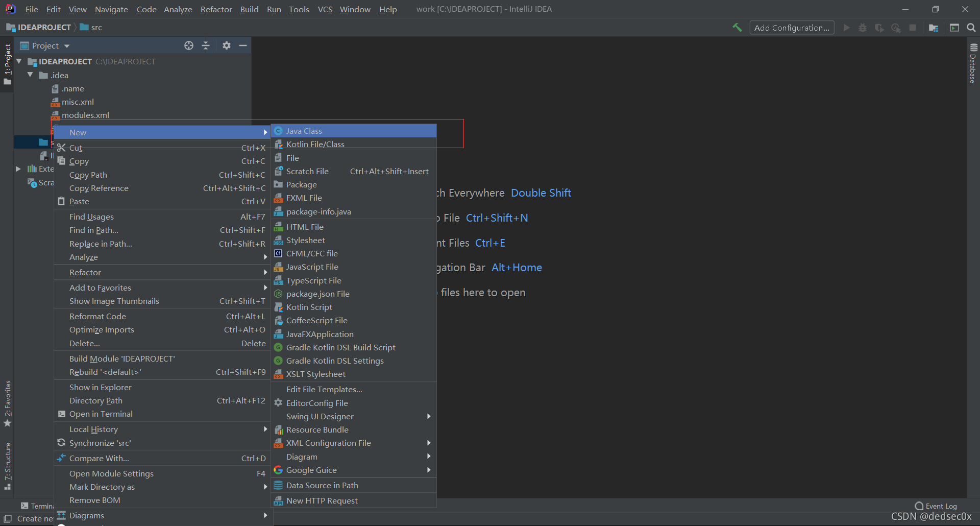Click Paste in the context menu
Image resolution: width=980 pixels, height=526 pixels.
(162, 201)
